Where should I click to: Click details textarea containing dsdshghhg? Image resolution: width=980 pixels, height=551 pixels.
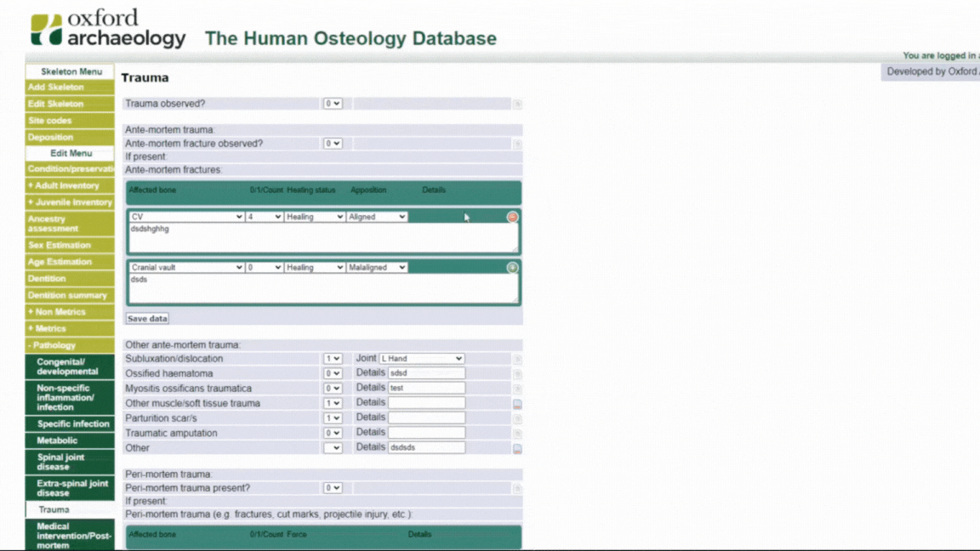click(x=323, y=238)
